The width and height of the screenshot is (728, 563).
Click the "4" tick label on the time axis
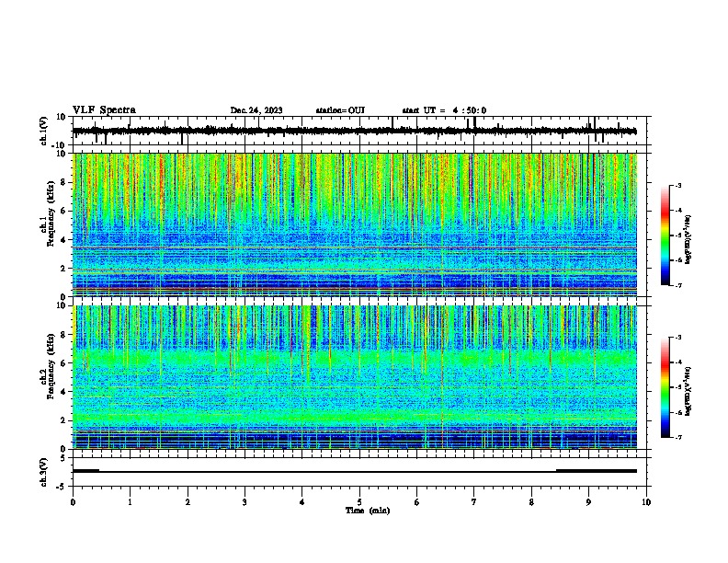click(302, 502)
